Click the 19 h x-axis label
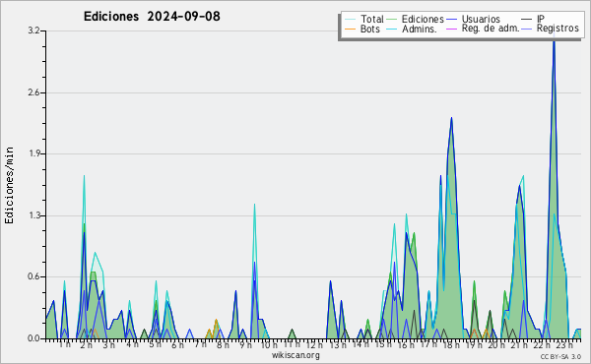Image resolution: width=591 pixels, height=364 pixels. pyautogui.click(x=474, y=345)
